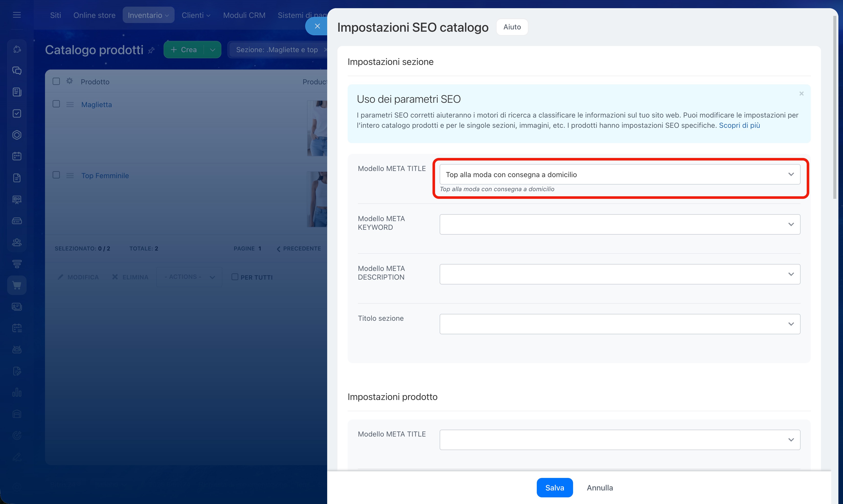Open the Crea button dropdown arrow
The image size is (843, 504).
point(213,50)
